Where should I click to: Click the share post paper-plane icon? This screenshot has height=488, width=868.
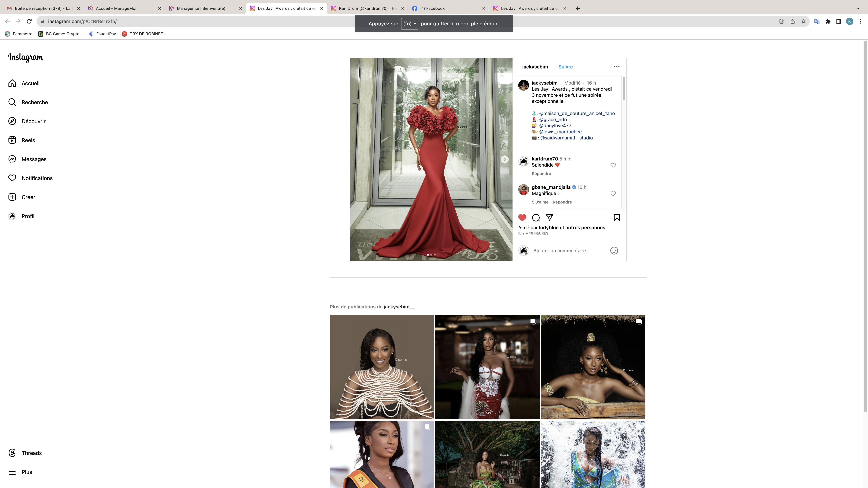pos(549,218)
